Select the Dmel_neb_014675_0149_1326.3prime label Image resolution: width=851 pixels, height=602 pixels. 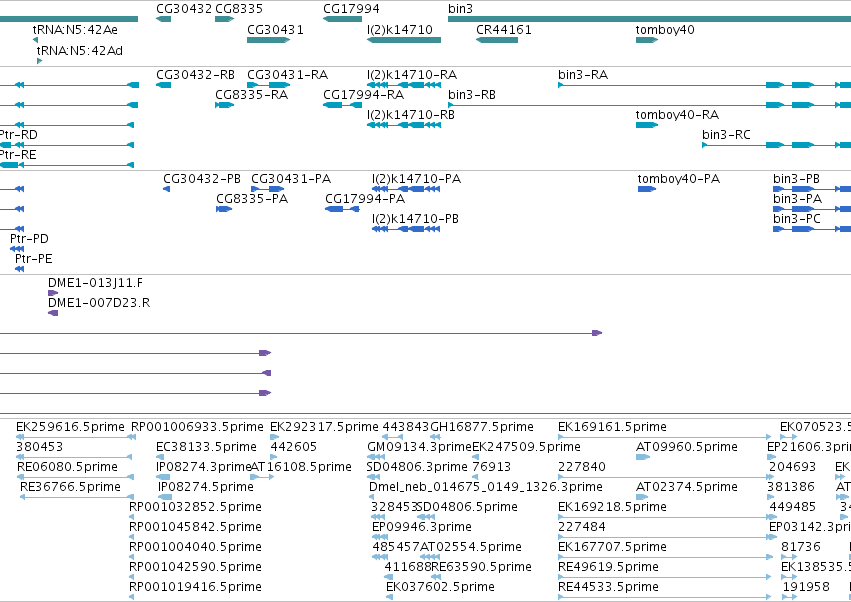[x=486, y=487]
